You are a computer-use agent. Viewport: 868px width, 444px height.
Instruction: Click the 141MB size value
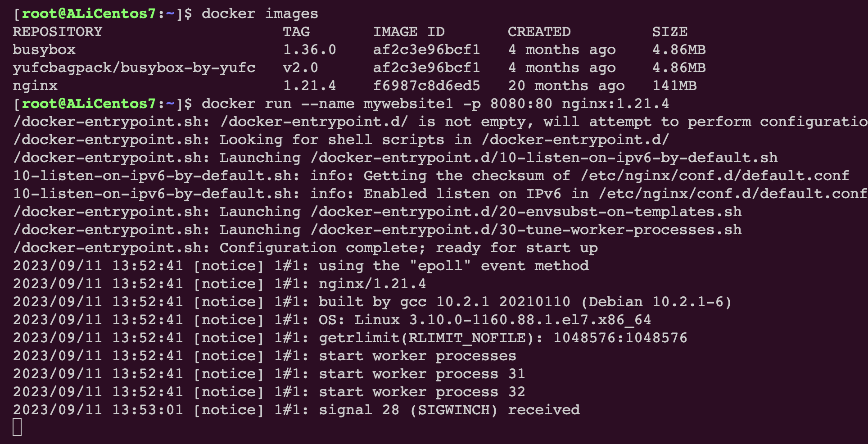point(674,86)
